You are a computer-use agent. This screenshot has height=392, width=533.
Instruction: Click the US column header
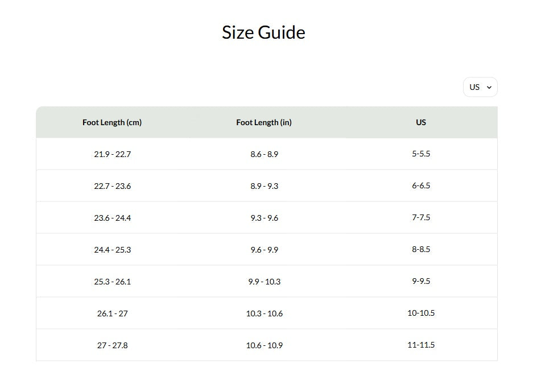point(420,122)
